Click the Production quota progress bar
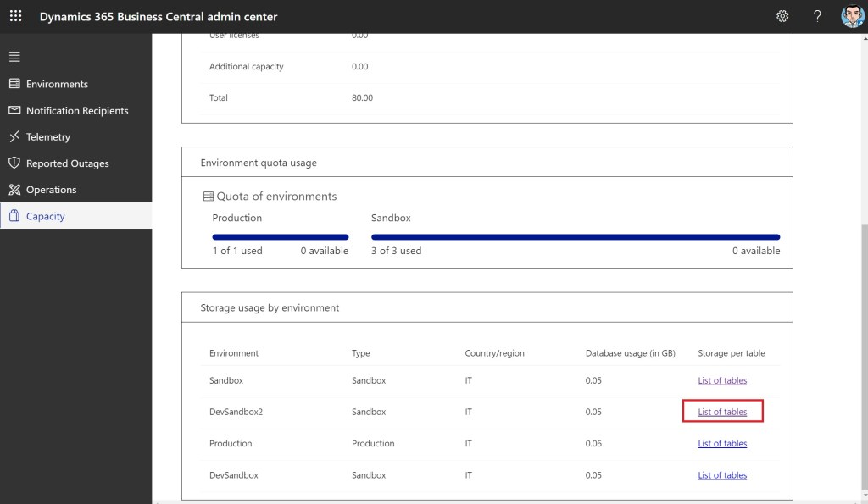This screenshot has width=868, height=504. [280, 237]
